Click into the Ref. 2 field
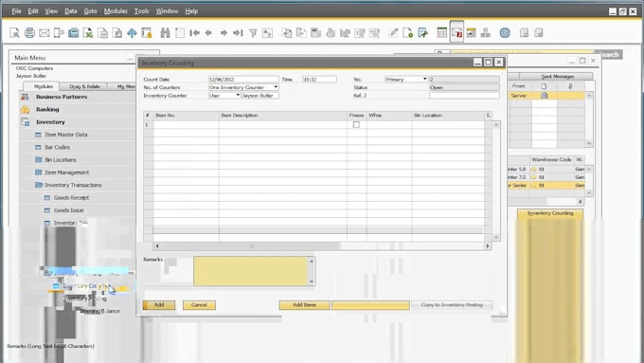Screen dimensions: 644x363 point(464,96)
